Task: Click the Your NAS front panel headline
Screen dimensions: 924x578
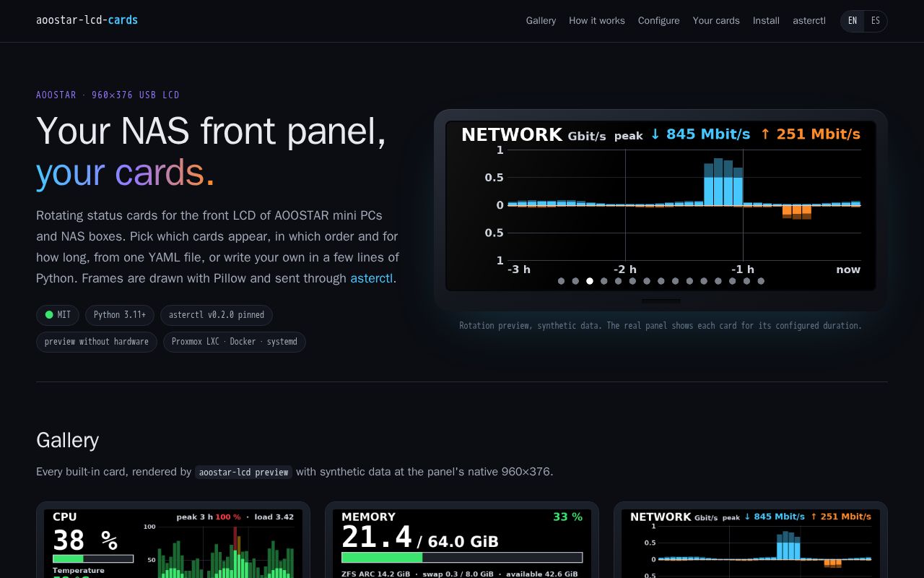Action: coord(211,131)
